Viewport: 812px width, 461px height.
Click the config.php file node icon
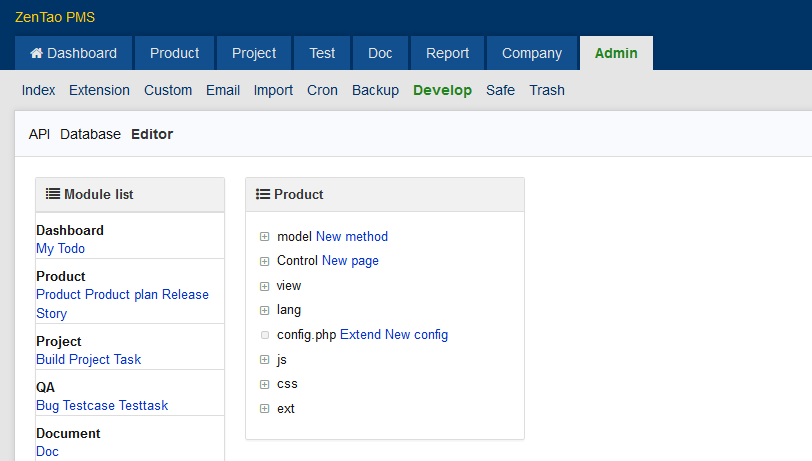(265, 335)
